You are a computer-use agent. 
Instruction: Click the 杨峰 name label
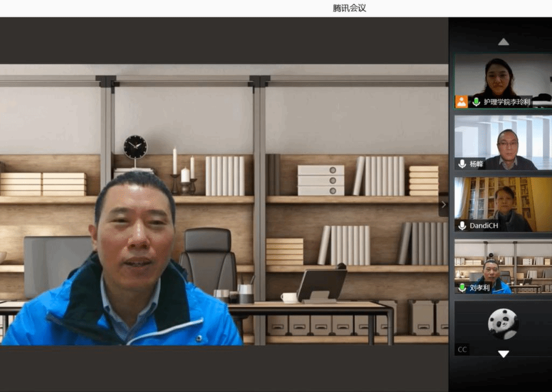tap(476, 164)
